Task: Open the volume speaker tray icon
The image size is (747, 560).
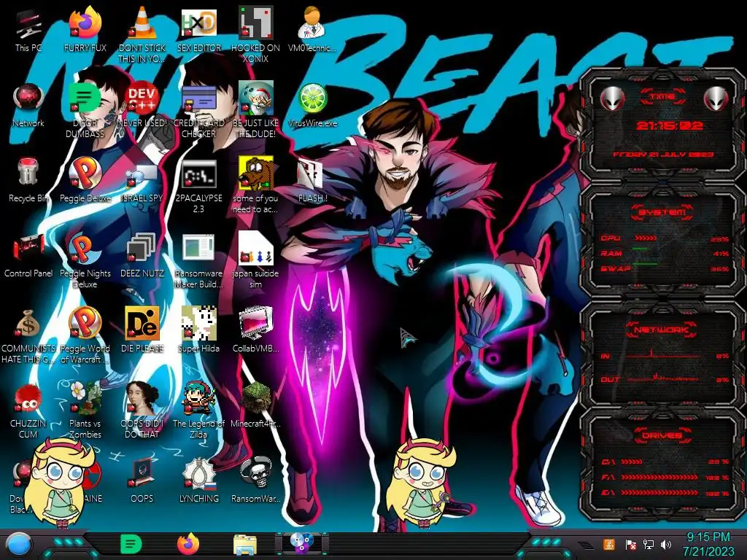Action: pos(667,544)
